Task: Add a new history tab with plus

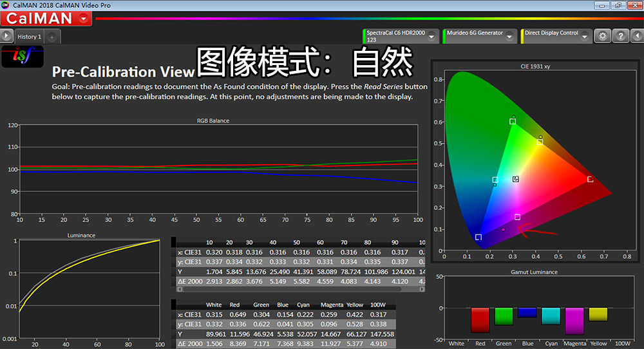Action: (52, 37)
